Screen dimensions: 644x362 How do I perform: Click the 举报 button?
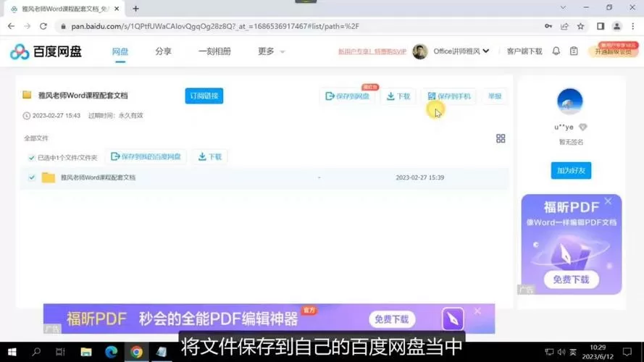(495, 96)
